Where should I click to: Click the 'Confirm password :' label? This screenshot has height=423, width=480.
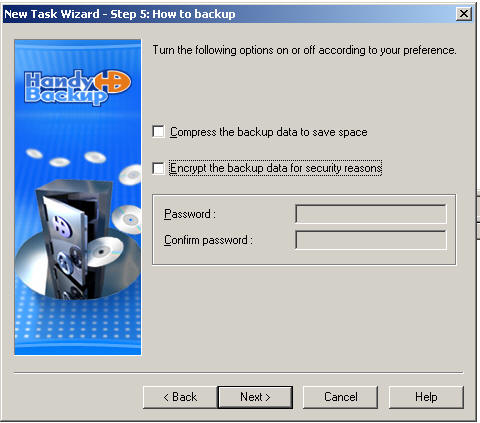click(x=208, y=240)
